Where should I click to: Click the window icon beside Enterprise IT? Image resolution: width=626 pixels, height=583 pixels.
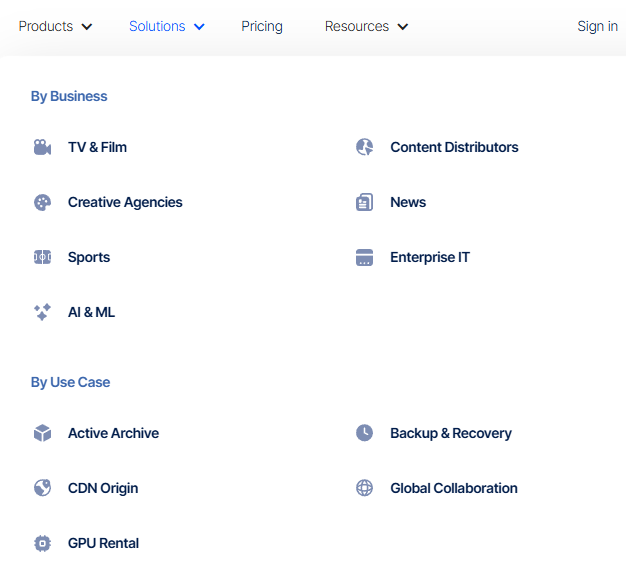364,257
